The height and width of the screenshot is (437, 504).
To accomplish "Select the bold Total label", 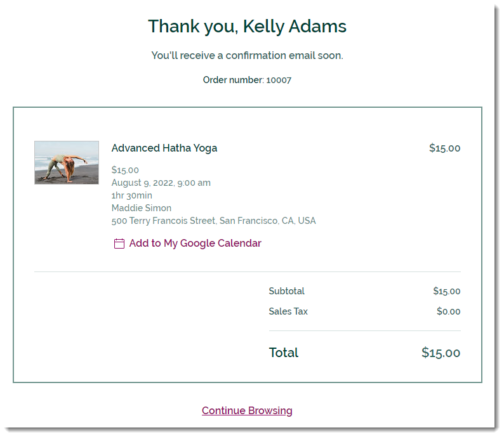I will click(284, 353).
